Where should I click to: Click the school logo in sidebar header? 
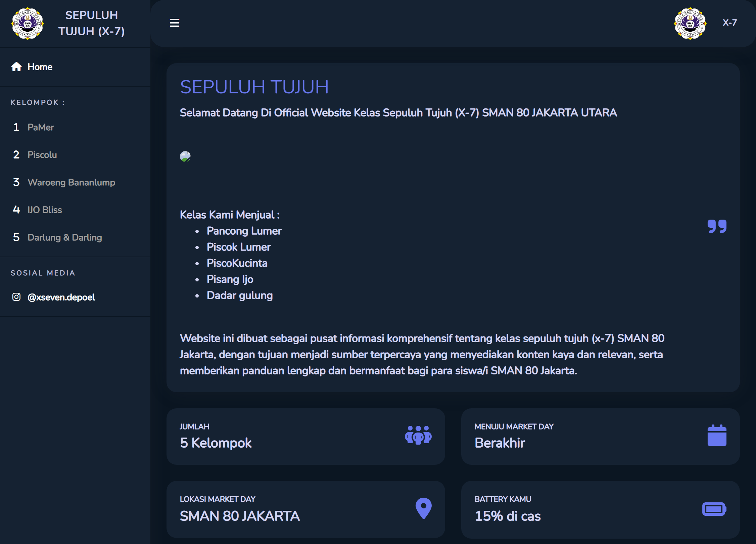coord(28,24)
